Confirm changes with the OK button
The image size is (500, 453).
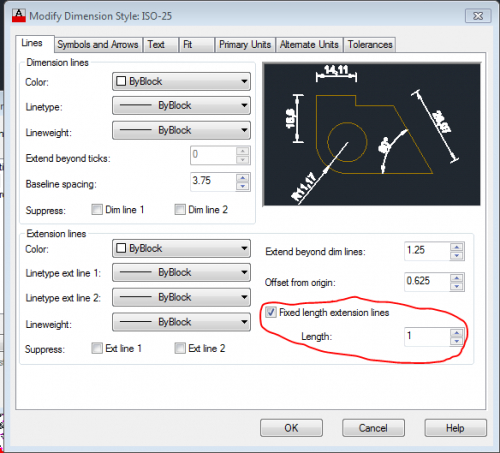point(291,428)
